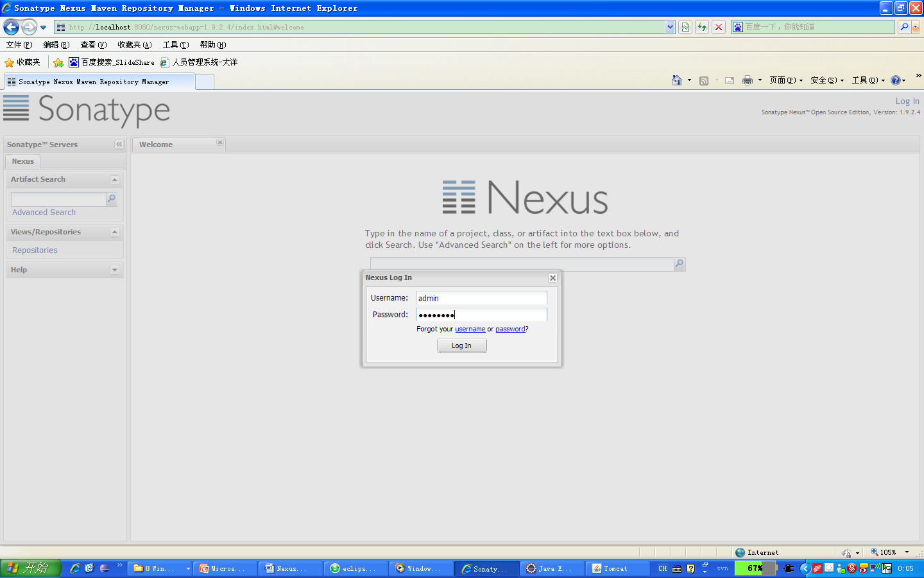Open the Repositories link
The width and height of the screenshot is (924, 578).
coord(35,250)
